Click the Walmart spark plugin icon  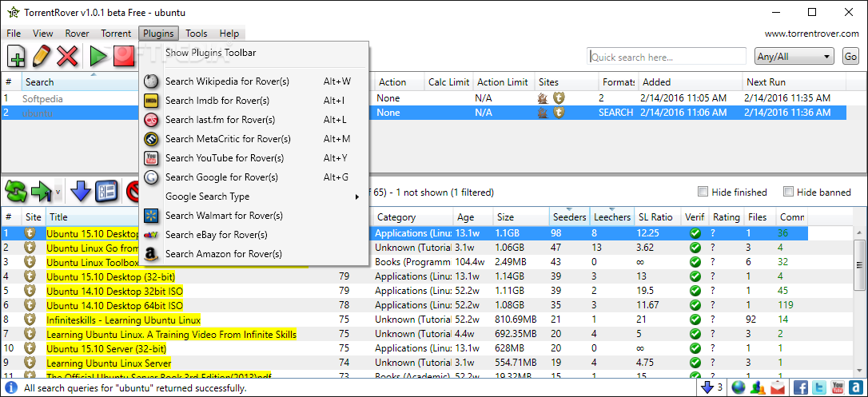(x=151, y=216)
